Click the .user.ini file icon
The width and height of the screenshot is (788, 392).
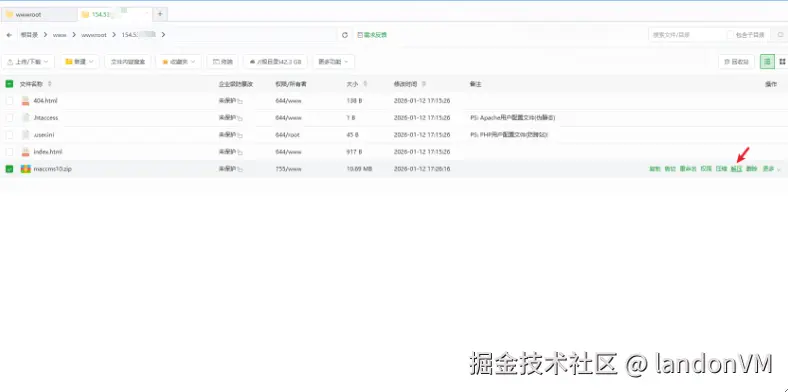coord(26,135)
